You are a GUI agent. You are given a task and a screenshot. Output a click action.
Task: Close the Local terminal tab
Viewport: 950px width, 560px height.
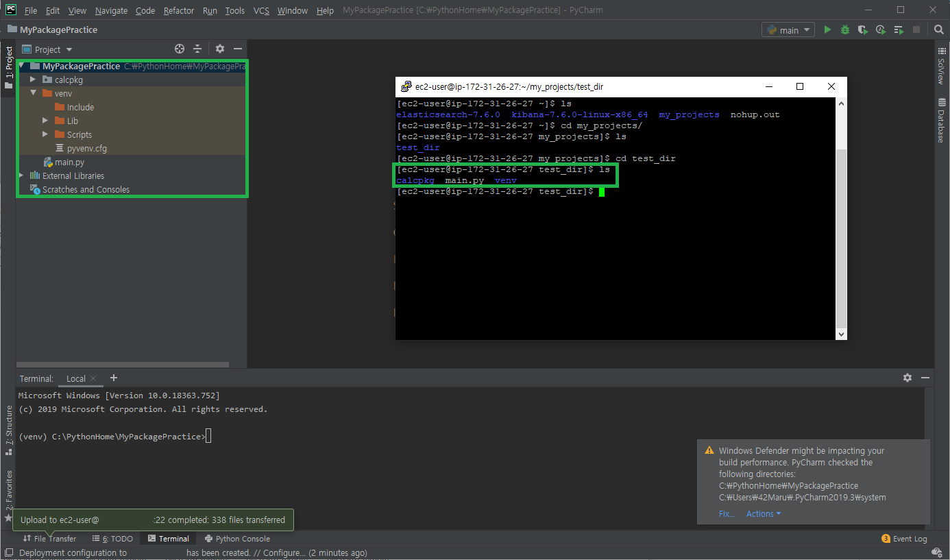pyautogui.click(x=94, y=378)
